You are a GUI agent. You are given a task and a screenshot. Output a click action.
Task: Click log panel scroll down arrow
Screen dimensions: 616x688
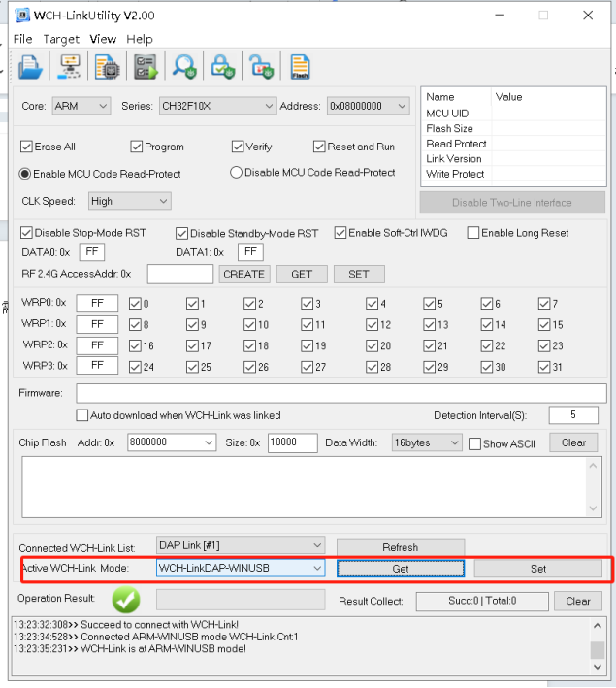point(598,667)
